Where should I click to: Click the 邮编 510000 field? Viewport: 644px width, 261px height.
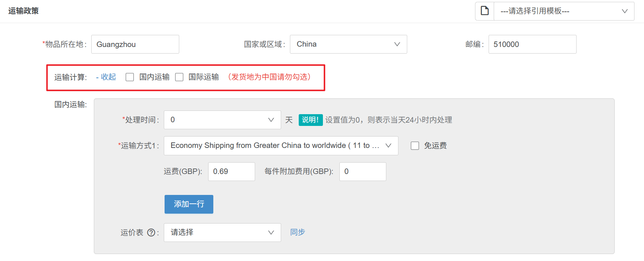pos(532,44)
